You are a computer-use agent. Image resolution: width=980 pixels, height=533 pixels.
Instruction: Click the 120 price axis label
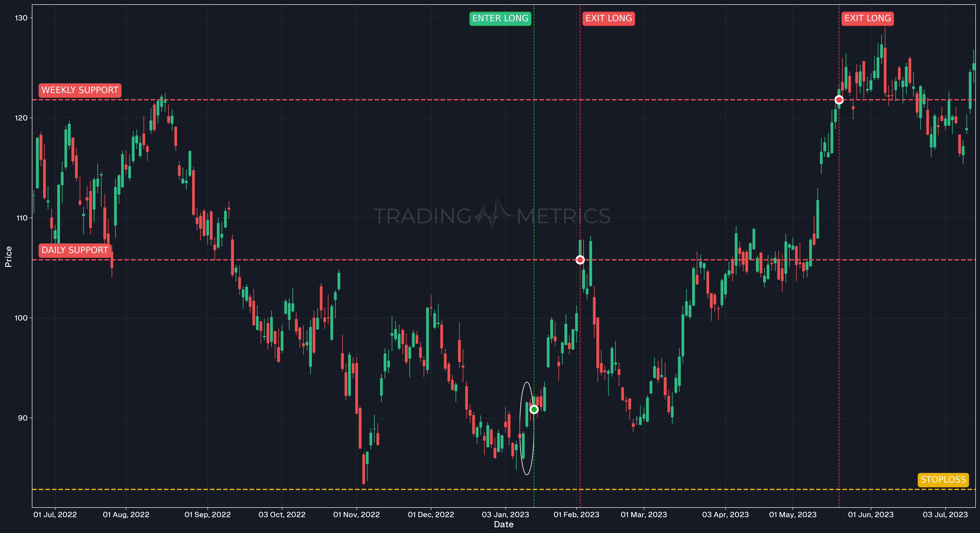point(21,118)
